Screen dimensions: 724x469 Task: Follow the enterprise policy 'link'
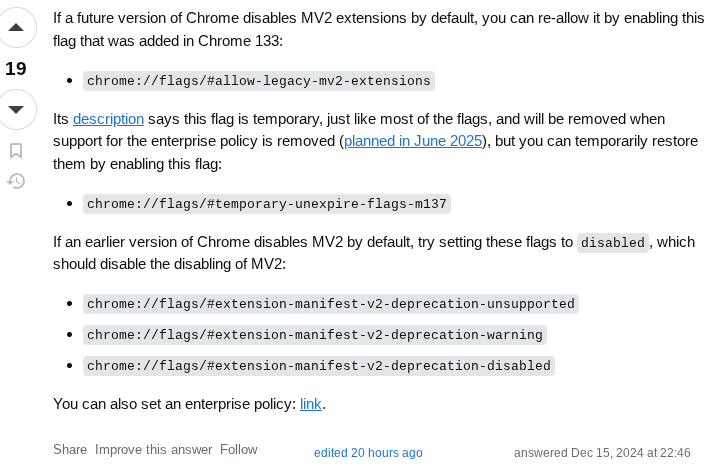311,404
